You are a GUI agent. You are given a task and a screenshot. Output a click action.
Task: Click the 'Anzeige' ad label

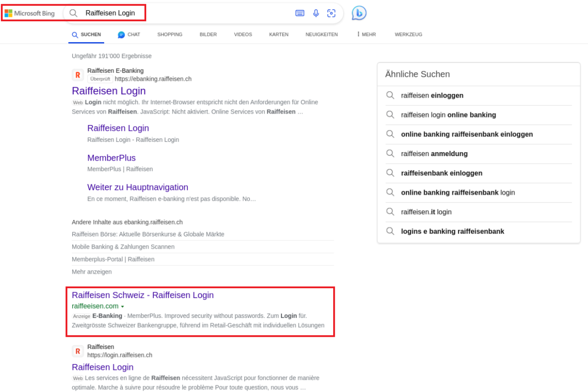click(82, 316)
